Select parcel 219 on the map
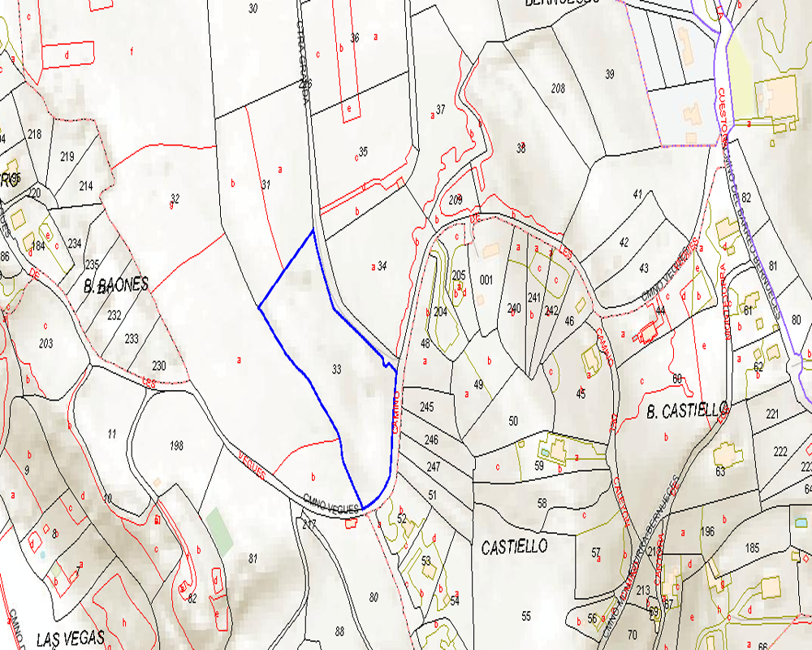 (67, 156)
